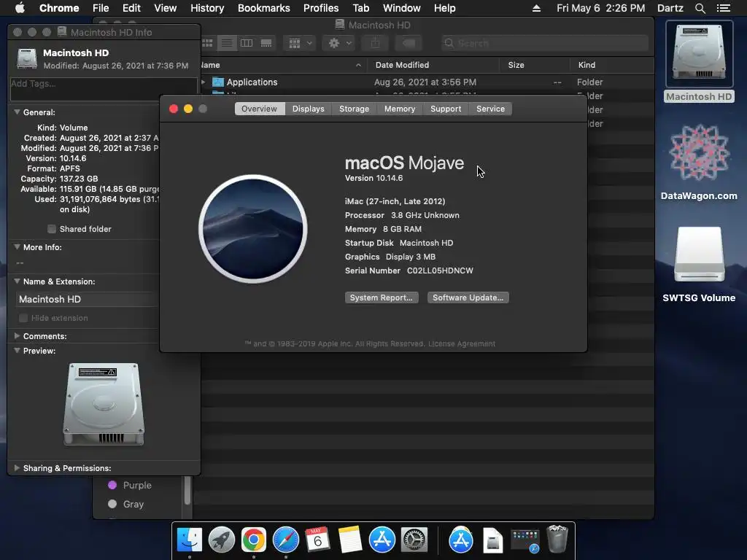
Task: Expand the Comments section
Action: 17,336
